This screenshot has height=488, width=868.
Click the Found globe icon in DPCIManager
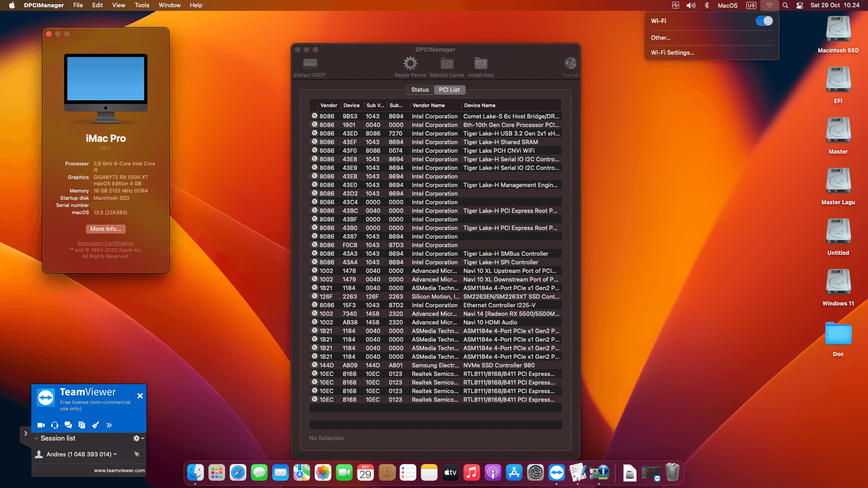pos(570,63)
